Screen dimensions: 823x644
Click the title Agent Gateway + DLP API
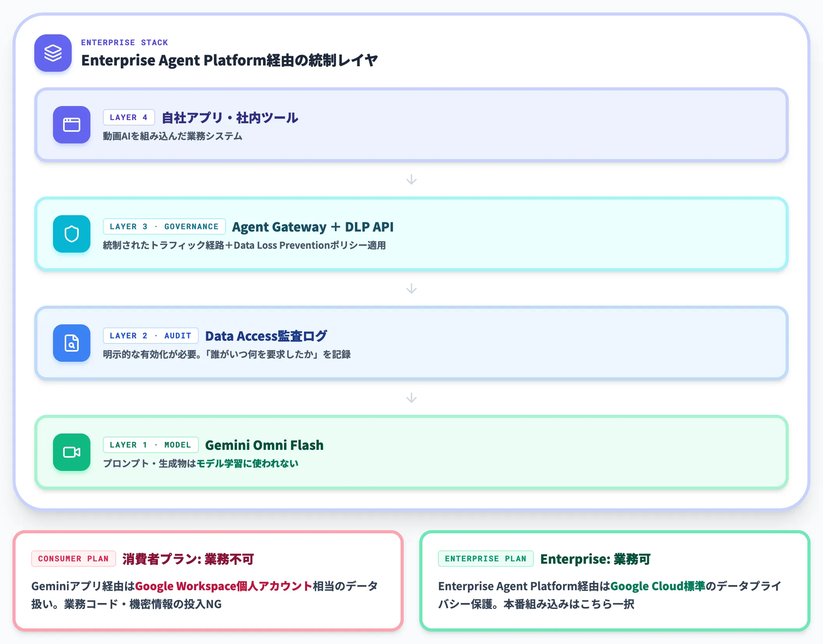click(x=313, y=227)
